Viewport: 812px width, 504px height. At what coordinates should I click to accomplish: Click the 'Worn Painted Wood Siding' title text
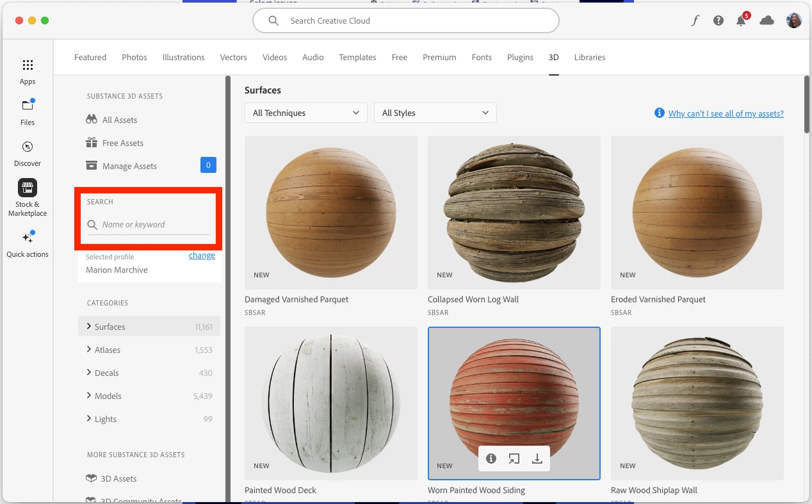point(476,490)
